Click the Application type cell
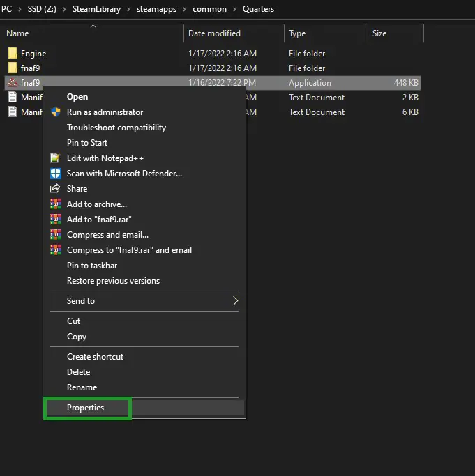The height and width of the screenshot is (476, 475). tap(310, 82)
